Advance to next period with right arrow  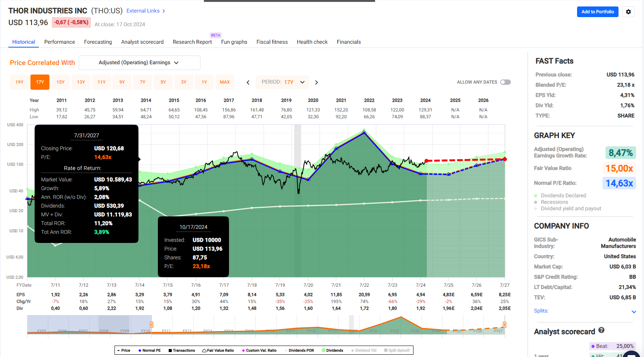click(316, 82)
